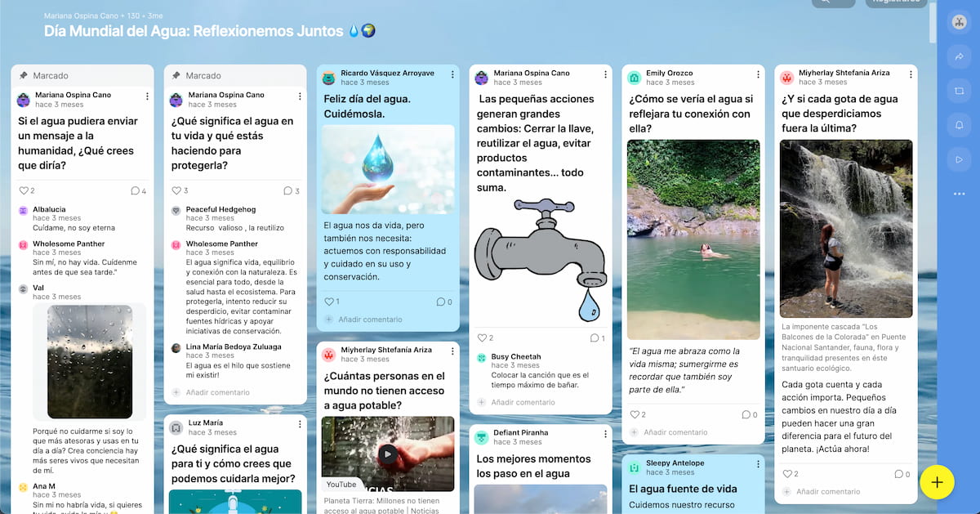
Task: Open the water drop in hand image
Action: click(388, 169)
